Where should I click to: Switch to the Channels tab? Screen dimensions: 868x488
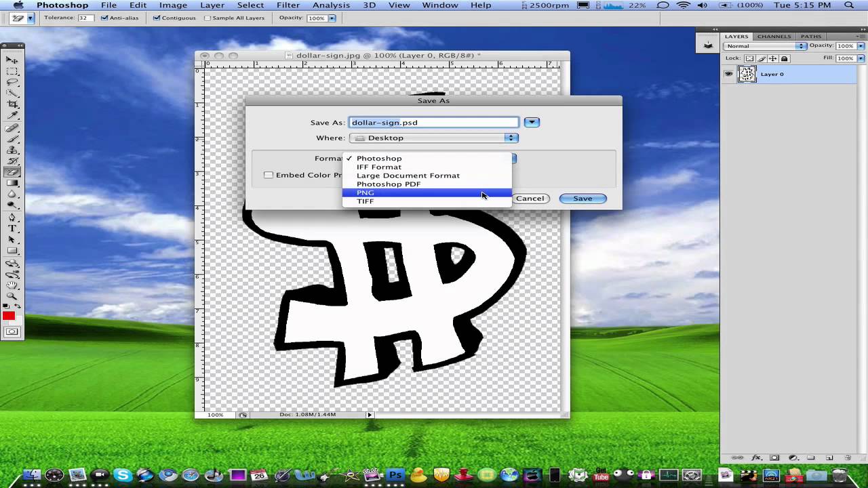pyautogui.click(x=774, y=36)
